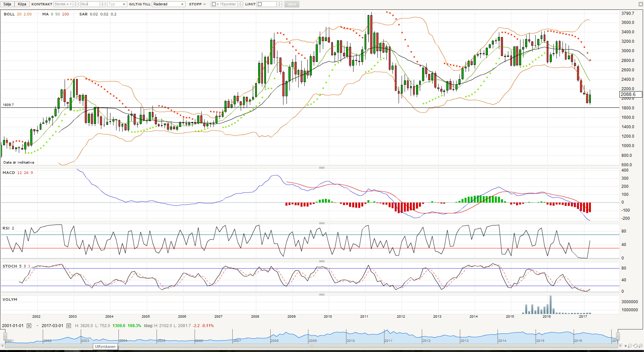This screenshot has height=352, width=644.
Task: Grab the right range handle on timeline
Action: (618, 336)
